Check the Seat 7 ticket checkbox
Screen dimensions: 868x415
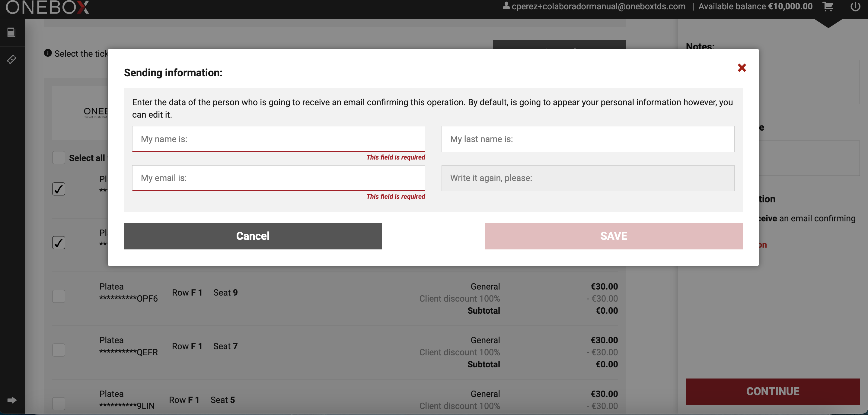click(59, 350)
